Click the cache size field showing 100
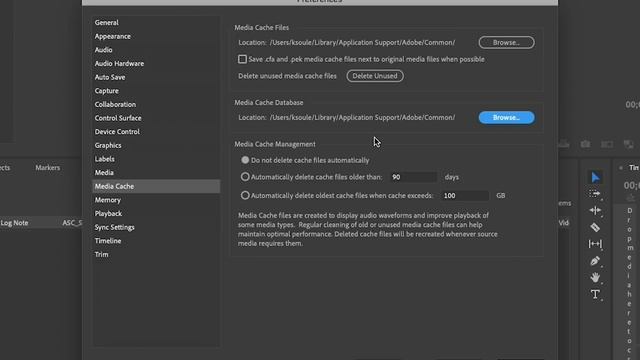Screen dimensions: 640x360 point(465,196)
